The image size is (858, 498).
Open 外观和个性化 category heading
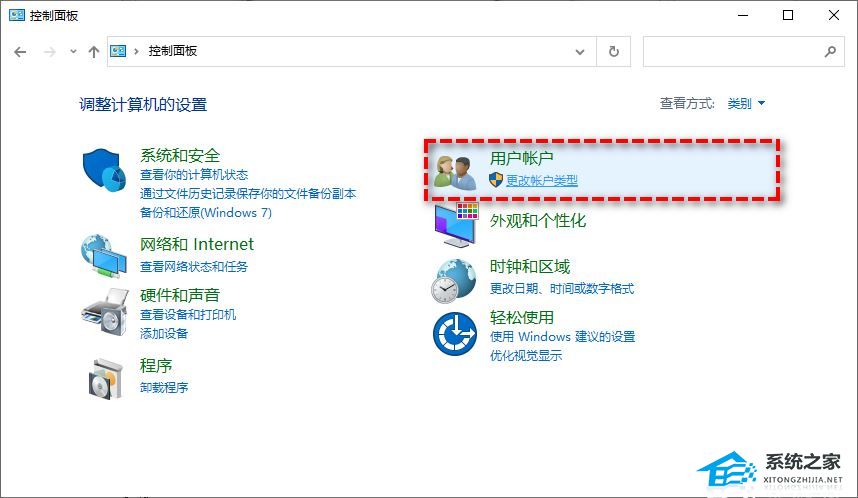538,221
